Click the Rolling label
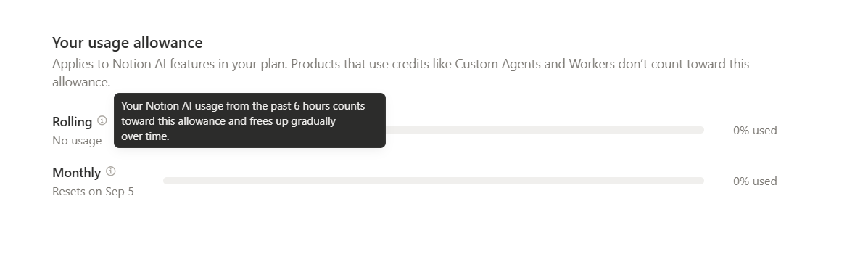The image size is (868, 278). (72, 122)
